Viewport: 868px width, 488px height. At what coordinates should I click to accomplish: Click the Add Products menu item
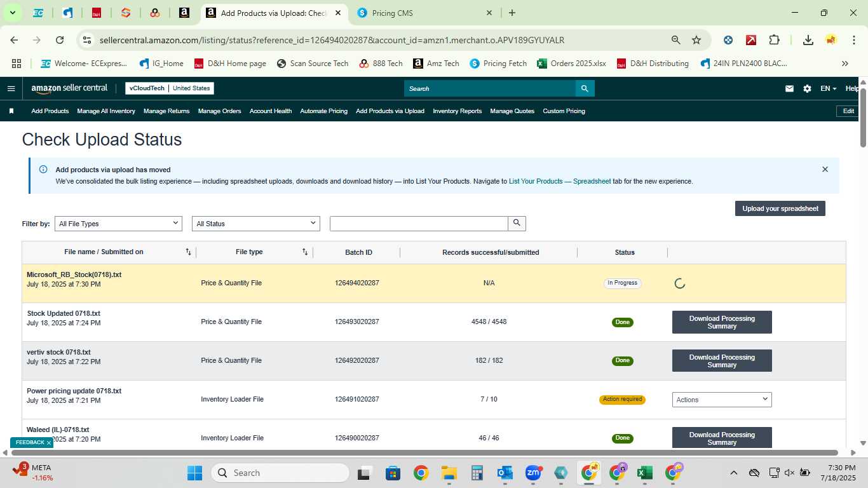[50, 111]
